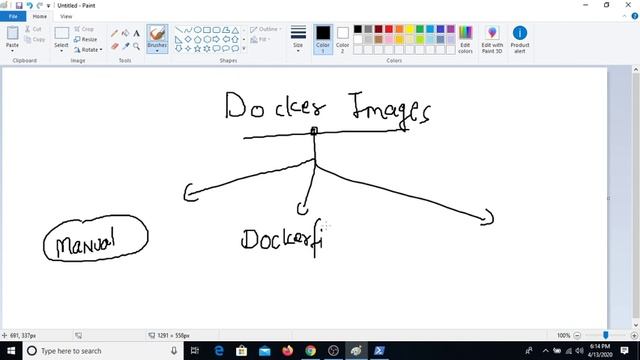Open Edit with Paint 3D

(492, 39)
